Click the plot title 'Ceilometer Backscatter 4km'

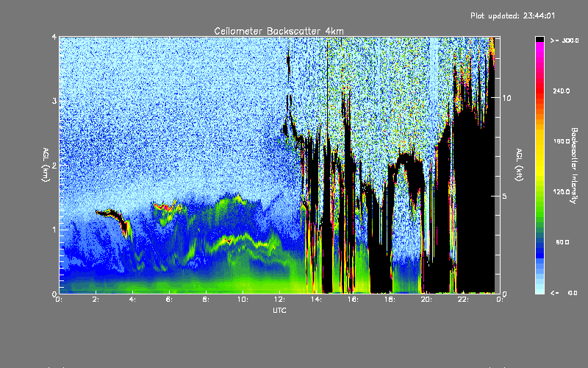point(279,31)
